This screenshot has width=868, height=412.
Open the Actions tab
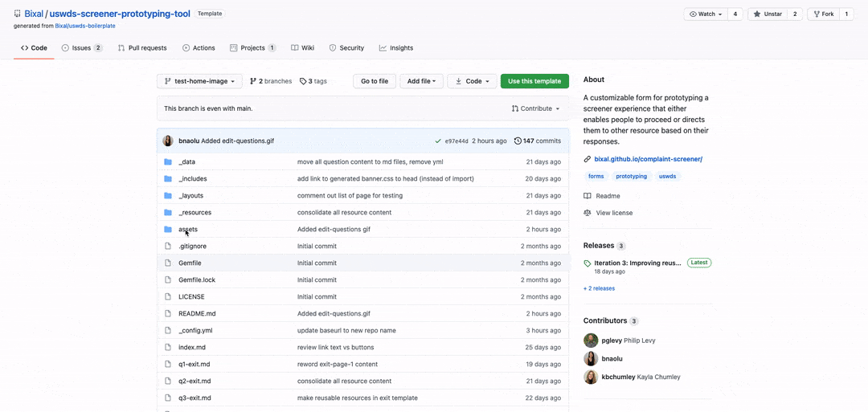coord(199,48)
